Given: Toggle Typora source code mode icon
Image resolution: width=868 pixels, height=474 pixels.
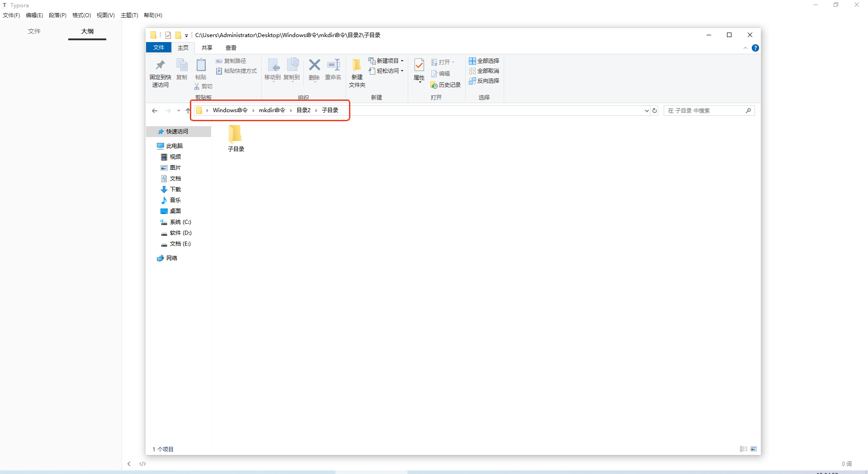Looking at the screenshot, I should (x=143, y=464).
